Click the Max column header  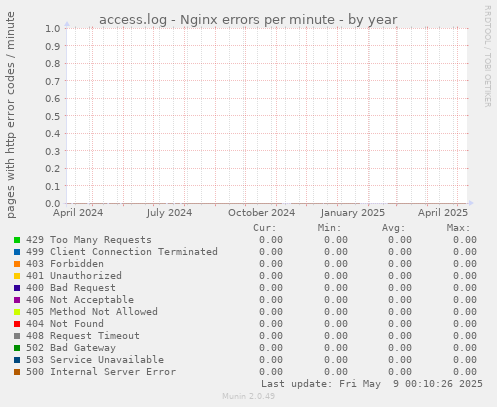[x=458, y=228]
